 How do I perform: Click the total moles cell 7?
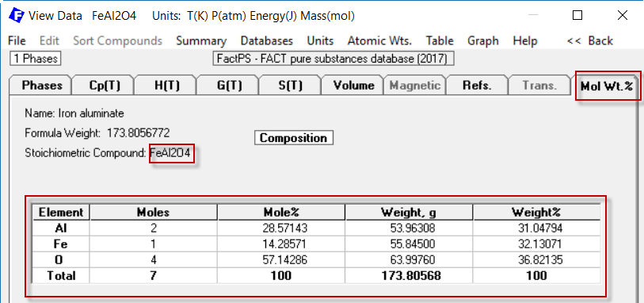(x=153, y=275)
